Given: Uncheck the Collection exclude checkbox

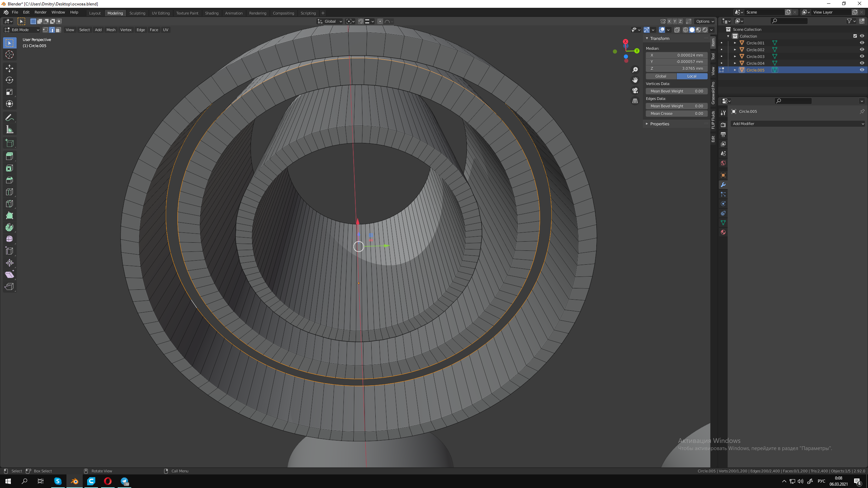Looking at the screenshot, I should [x=855, y=36].
